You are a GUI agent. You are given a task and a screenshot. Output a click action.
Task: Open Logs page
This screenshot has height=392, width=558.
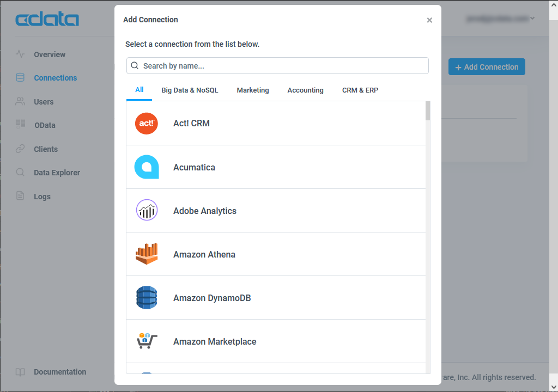click(42, 197)
